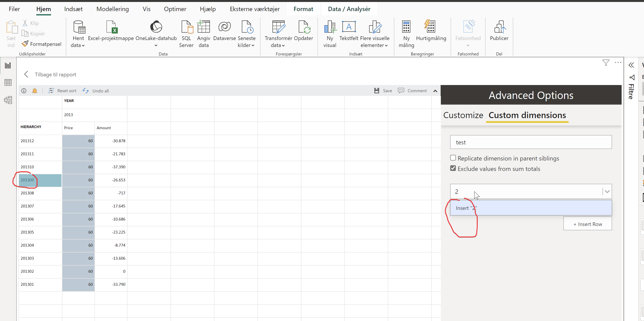Expand the OneLake-datahub dropdown arrow
644x321 pixels.
[x=156, y=45]
